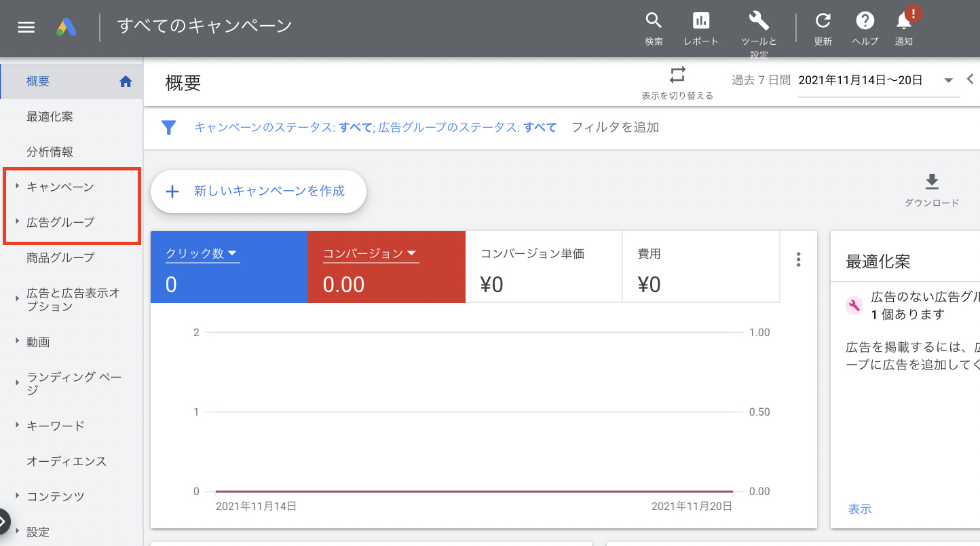
Task: Open the help (ヘルプ) icon
Action: coord(865,20)
